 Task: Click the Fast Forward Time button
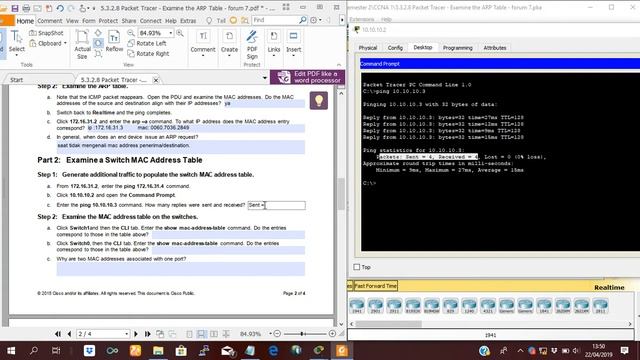(375, 286)
